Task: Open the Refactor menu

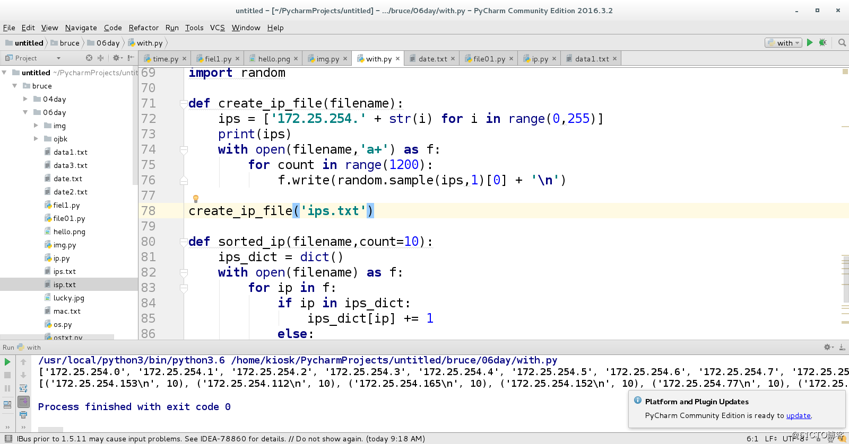Action: point(143,28)
